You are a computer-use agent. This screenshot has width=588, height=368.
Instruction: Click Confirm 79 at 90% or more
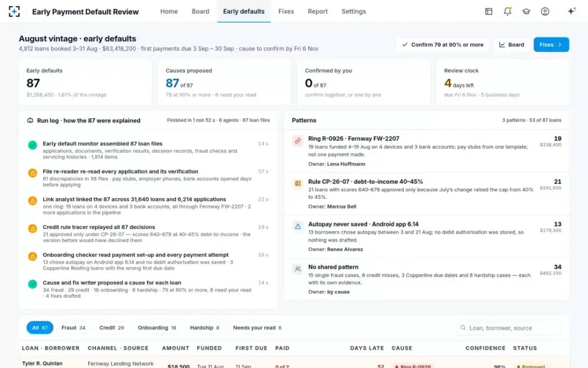pos(442,45)
